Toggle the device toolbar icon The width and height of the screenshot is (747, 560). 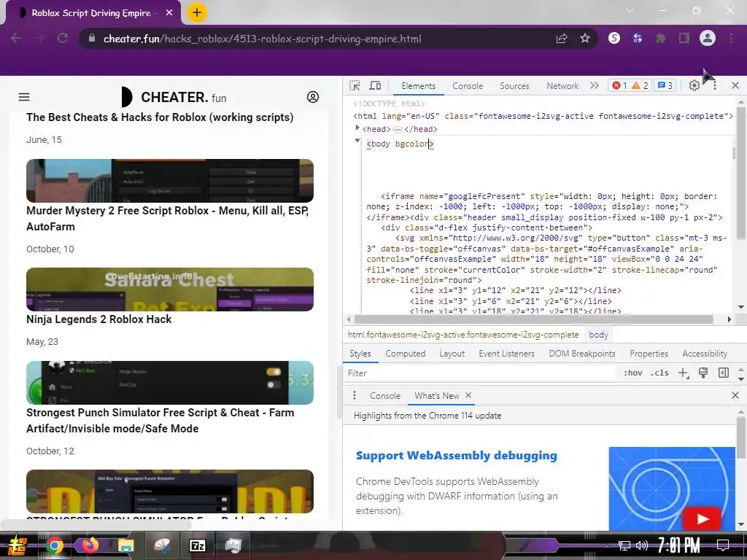tap(376, 86)
